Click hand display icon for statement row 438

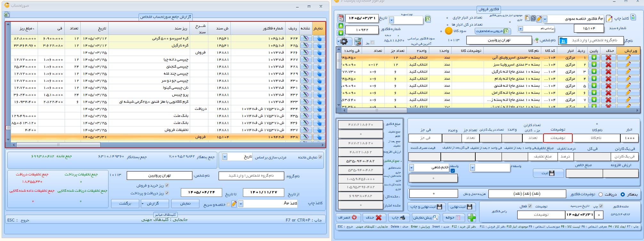(x=319, y=137)
